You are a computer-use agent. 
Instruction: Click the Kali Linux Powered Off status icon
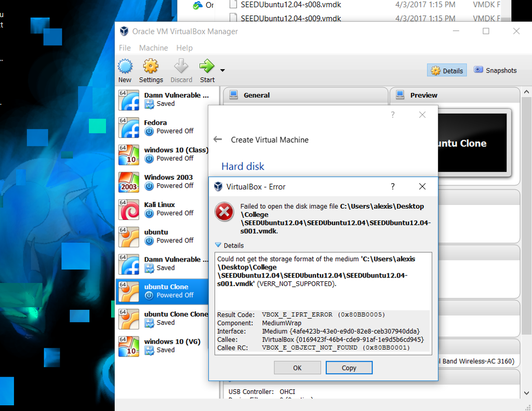149,213
